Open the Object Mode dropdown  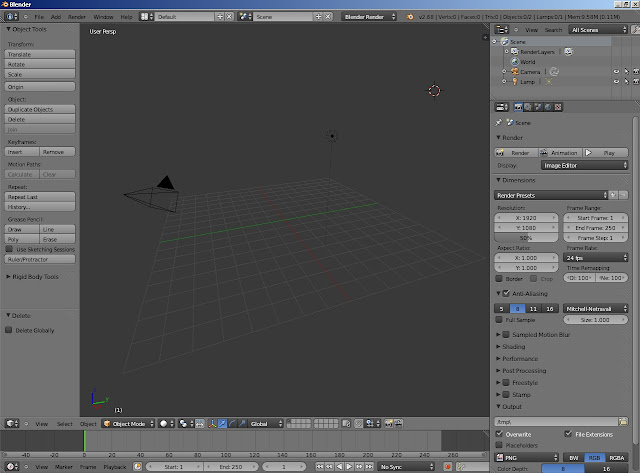pyautogui.click(x=128, y=424)
